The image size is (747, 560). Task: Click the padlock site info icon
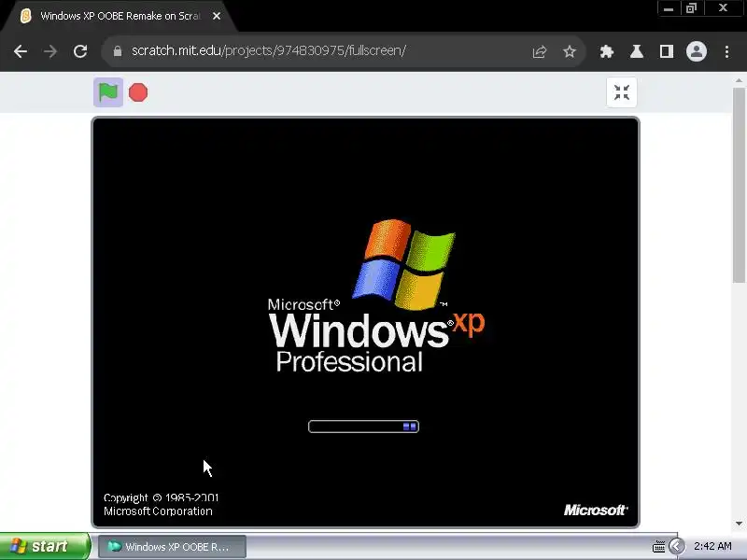[x=118, y=51]
